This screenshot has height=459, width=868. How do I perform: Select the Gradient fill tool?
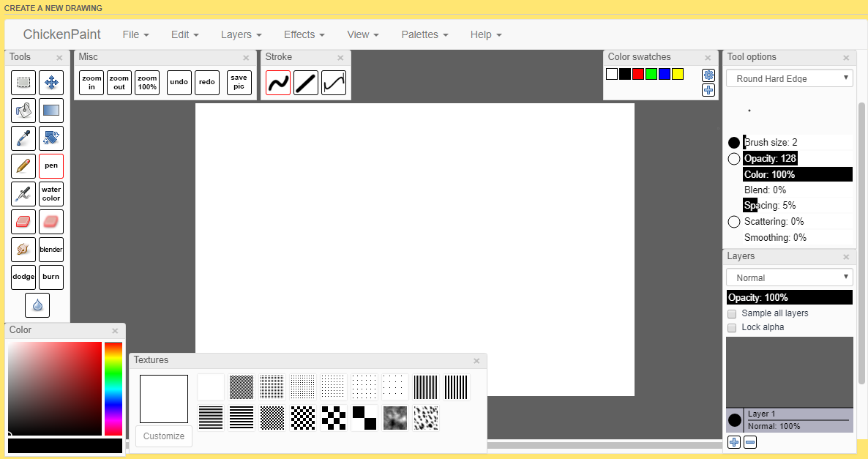(x=51, y=111)
